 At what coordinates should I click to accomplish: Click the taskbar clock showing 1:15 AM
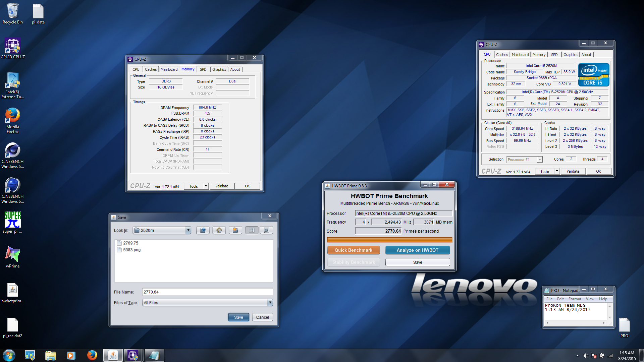[x=627, y=355]
